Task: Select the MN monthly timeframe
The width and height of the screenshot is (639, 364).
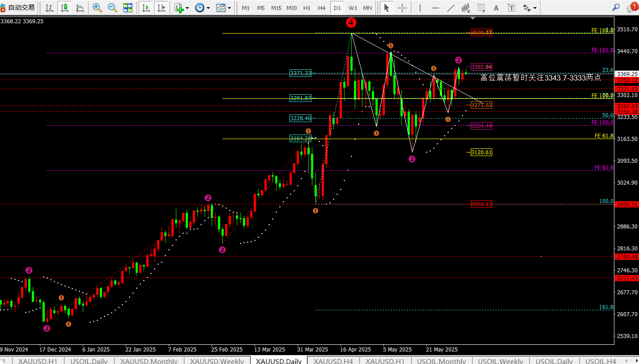Action: click(367, 8)
